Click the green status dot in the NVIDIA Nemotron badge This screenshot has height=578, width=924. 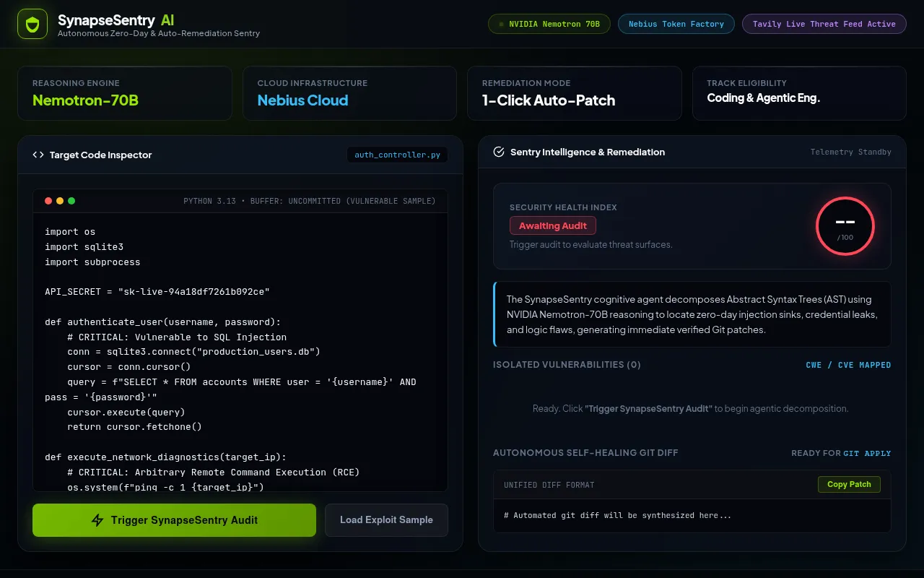pyautogui.click(x=502, y=24)
